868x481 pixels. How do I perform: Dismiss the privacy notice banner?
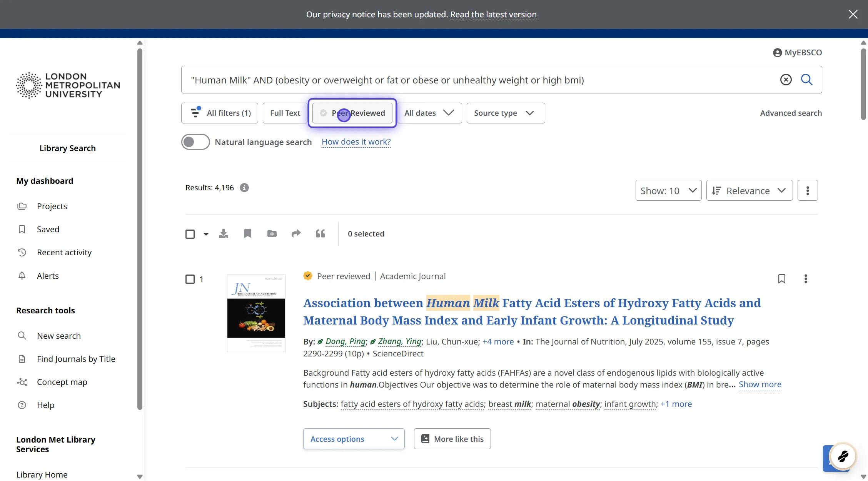coord(853,14)
